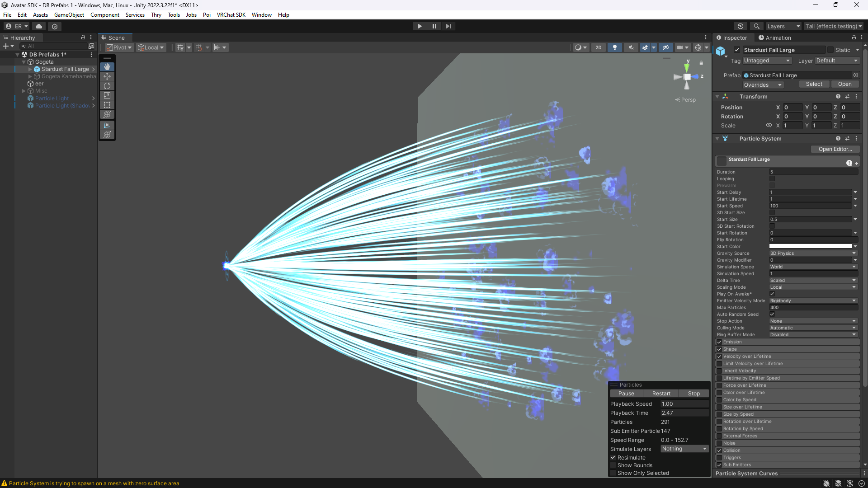The height and width of the screenshot is (488, 868).
Task: Open the Layers dropdown
Action: pos(783,26)
